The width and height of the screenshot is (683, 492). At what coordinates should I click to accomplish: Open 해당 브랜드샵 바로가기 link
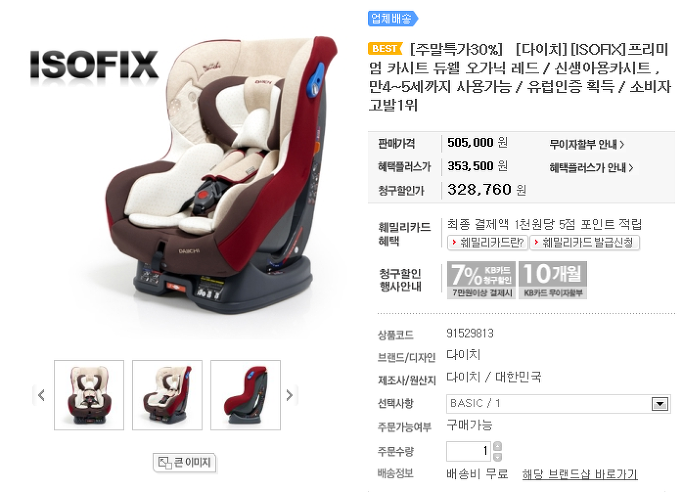(x=580, y=474)
